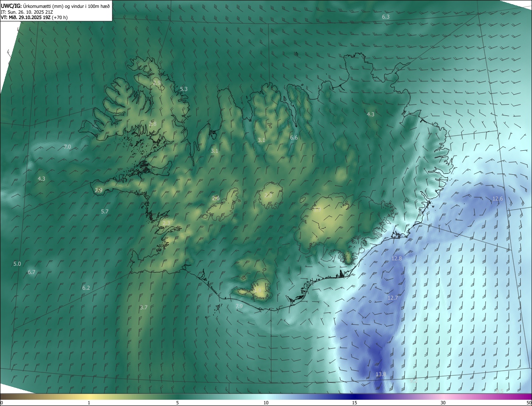Image resolution: width=532 pixels, height=406 pixels.
Task: Click the "VT: Mið. 29.10.2025 19Z" valid time
Action: [26, 17]
